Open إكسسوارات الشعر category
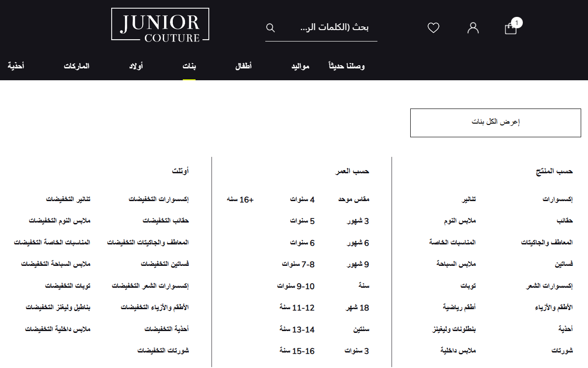588x368 pixels. [549, 286]
